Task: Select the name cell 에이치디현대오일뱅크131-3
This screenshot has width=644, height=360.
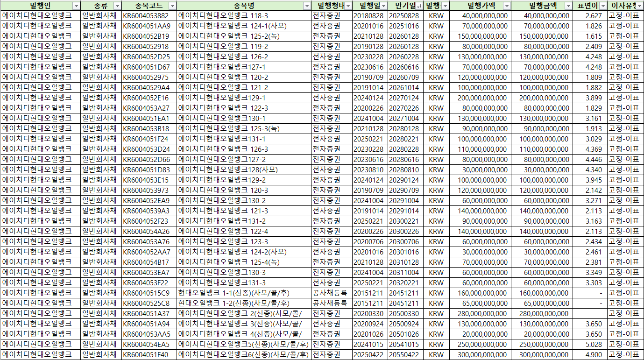Action: point(244,282)
